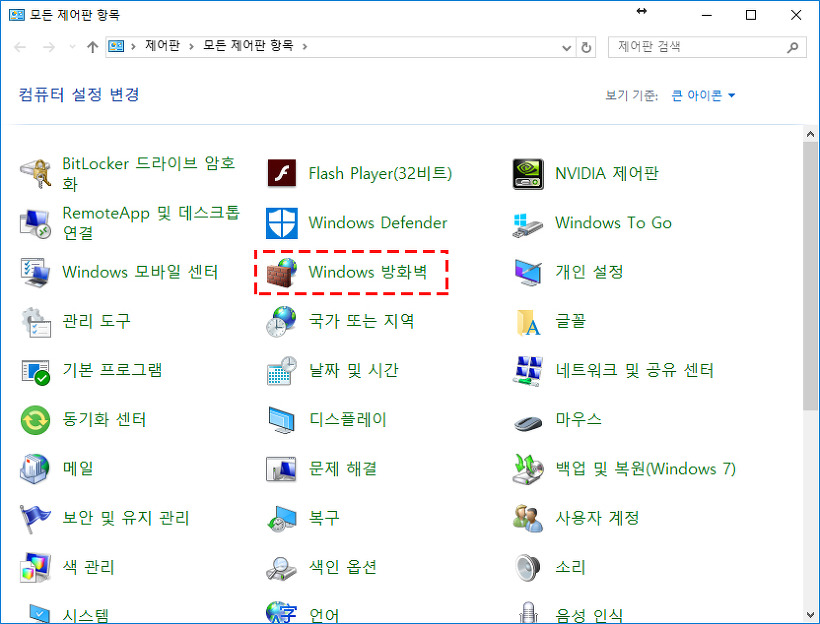Open the 소리 speaker icon
This screenshot has width=820, height=624.
[x=528, y=568]
